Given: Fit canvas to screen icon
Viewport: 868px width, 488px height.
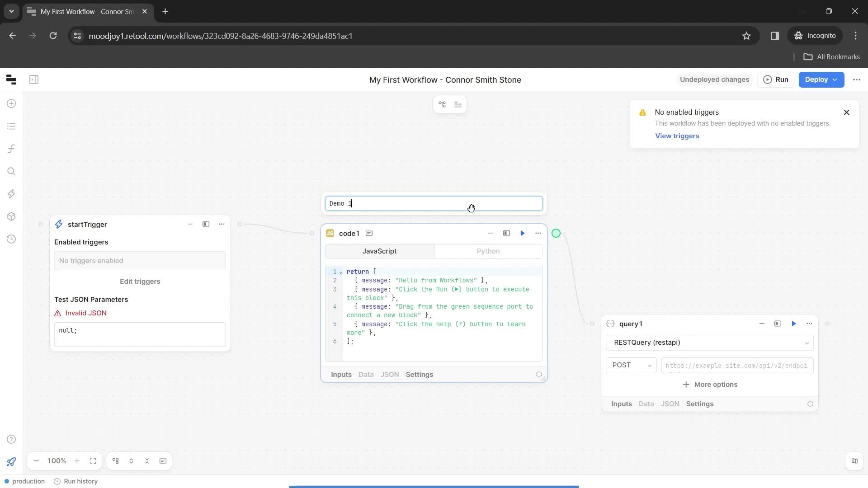Looking at the screenshot, I should [x=93, y=461].
